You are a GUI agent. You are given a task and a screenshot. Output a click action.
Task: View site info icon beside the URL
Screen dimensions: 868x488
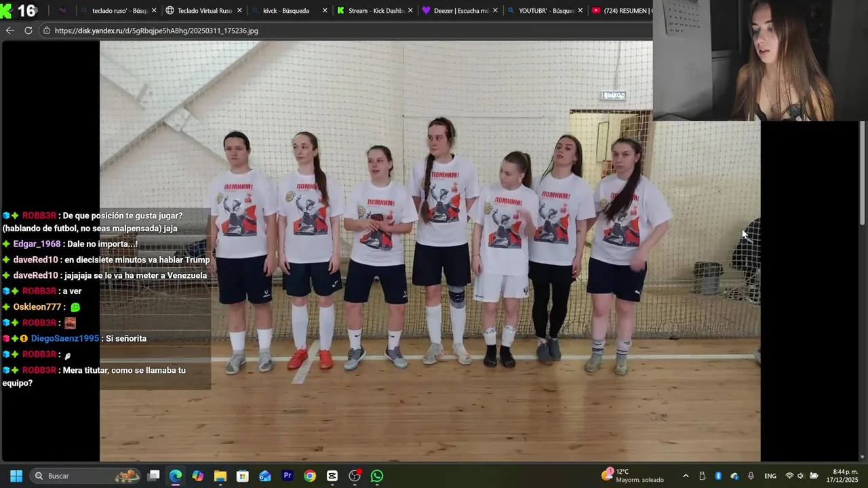46,30
